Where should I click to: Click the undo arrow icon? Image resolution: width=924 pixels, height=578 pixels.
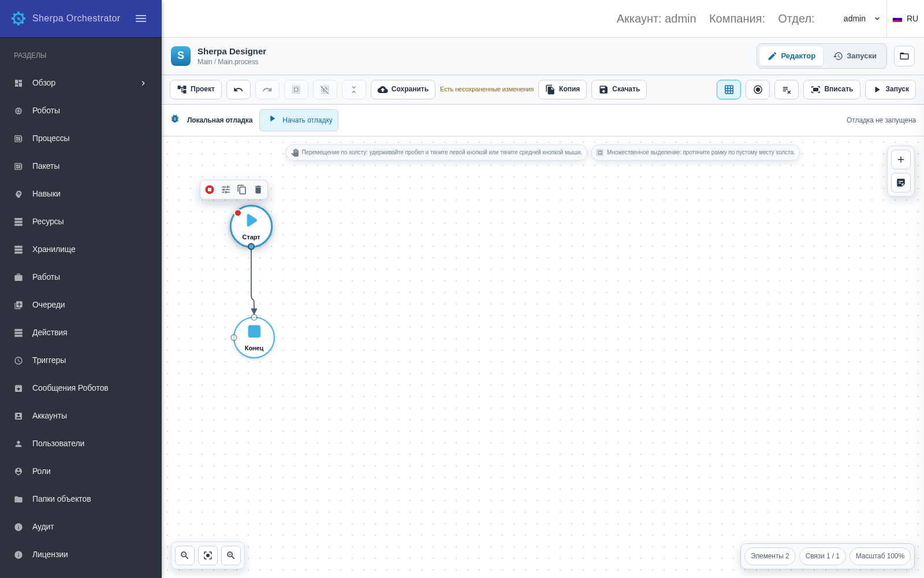click(x=239, y=90)
